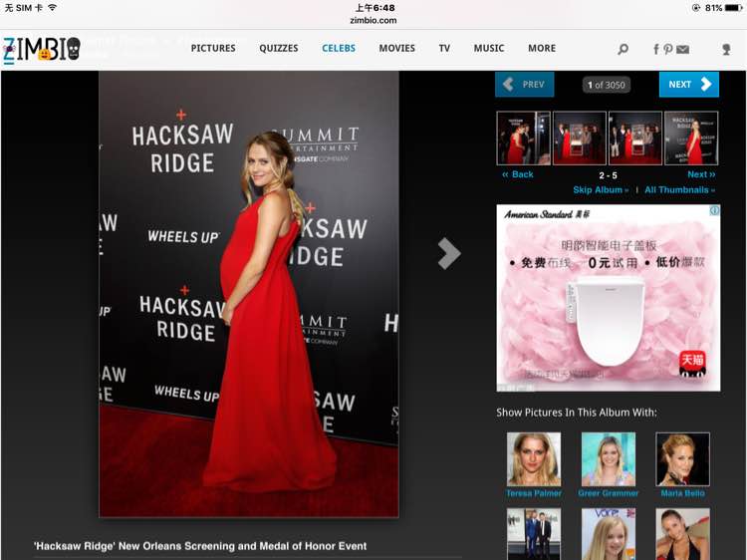Image resolution: width=747 pixels, height=560 pixels.
Task: Open the search magnifier icon
Action: 622,49
